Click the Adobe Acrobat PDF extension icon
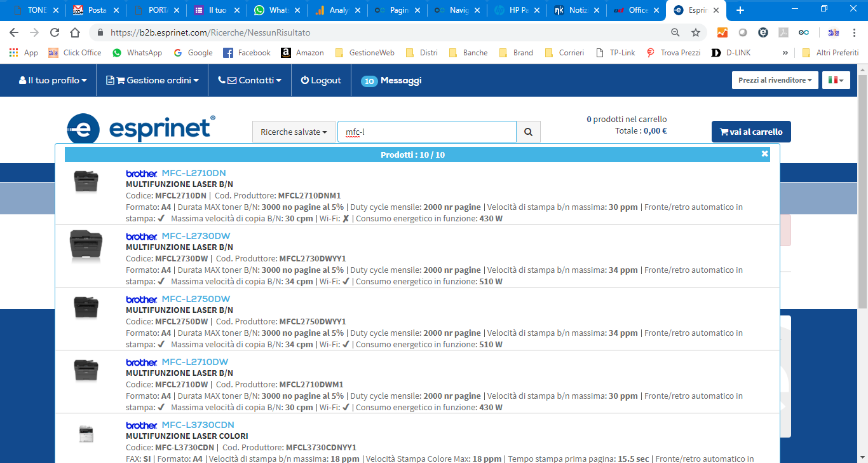868x463 pixels. (784, 32)
